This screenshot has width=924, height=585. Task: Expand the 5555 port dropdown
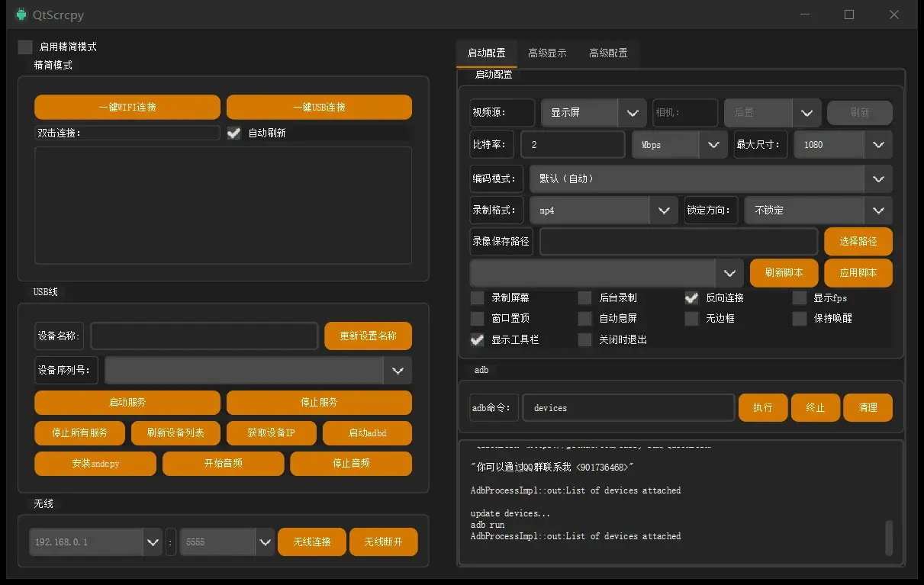pyautogui.click(x=227, y=542)
